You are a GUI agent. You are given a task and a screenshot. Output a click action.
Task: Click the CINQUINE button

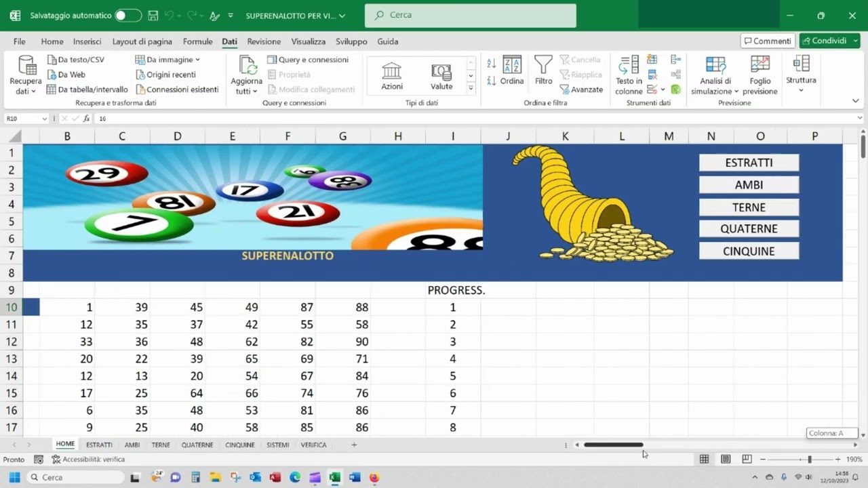749,251
